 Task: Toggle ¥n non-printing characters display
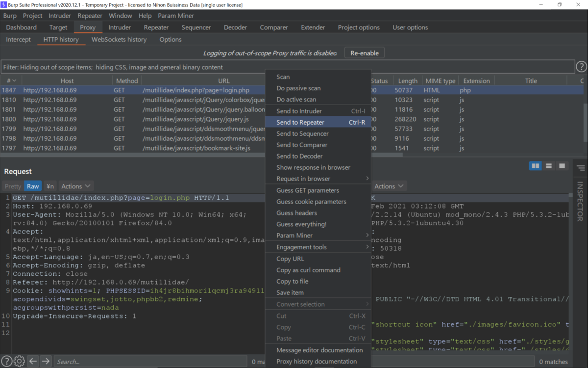50,186
